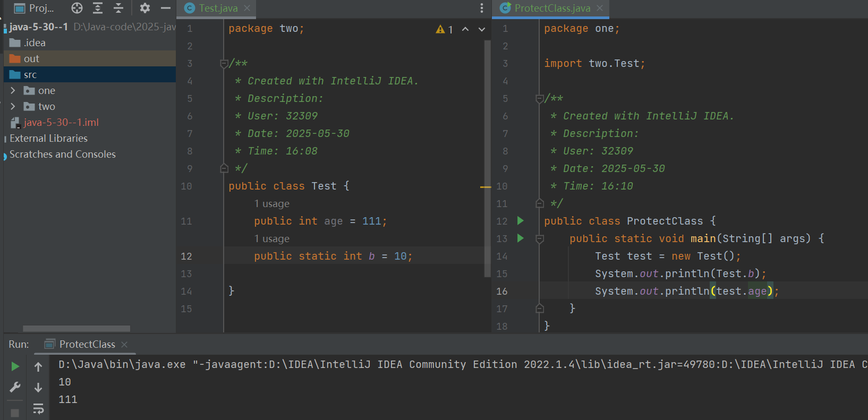Hide the Project tool window
Viewport: 868px width, 420px height.
165,8
